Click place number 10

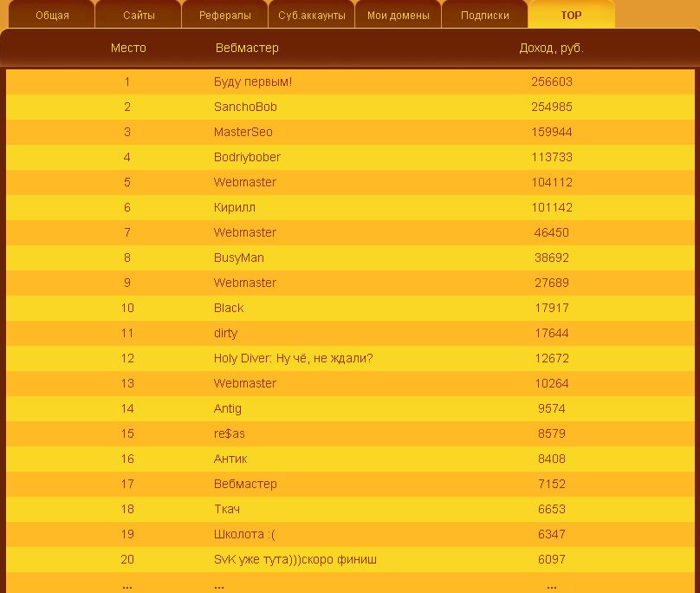pos(127,308)
